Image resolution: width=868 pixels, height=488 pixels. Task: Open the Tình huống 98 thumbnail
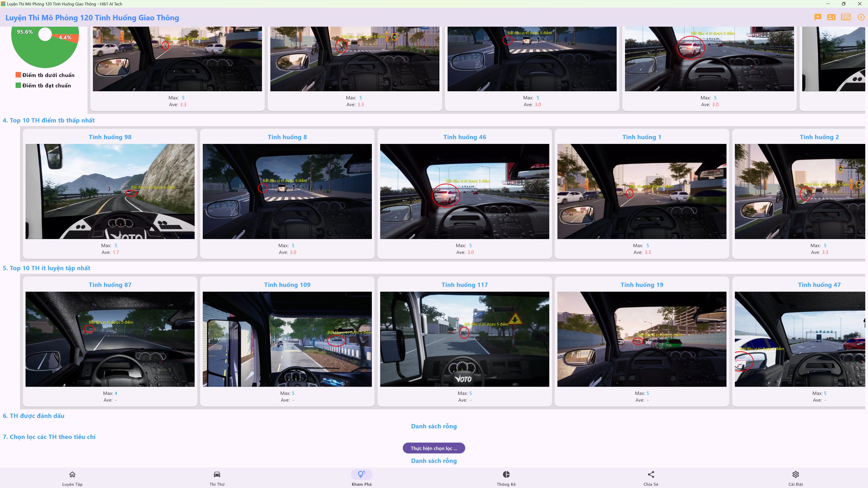click(110, 191)
